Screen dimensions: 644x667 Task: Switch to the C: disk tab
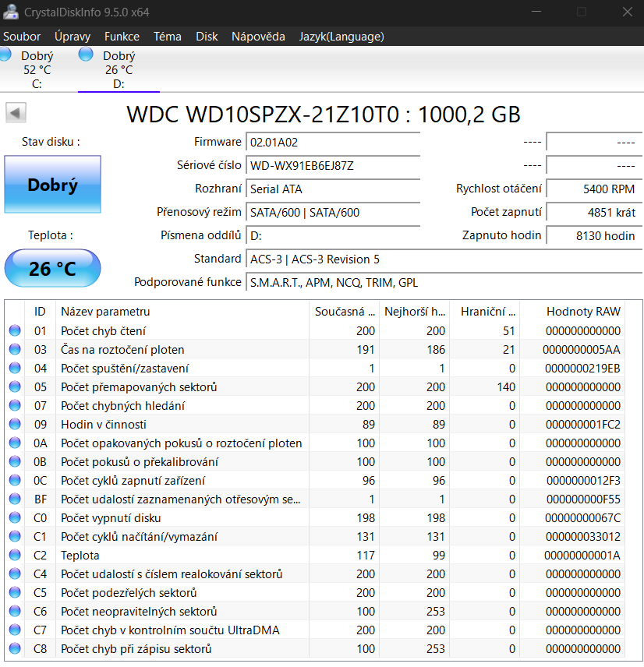pos(37,69)
